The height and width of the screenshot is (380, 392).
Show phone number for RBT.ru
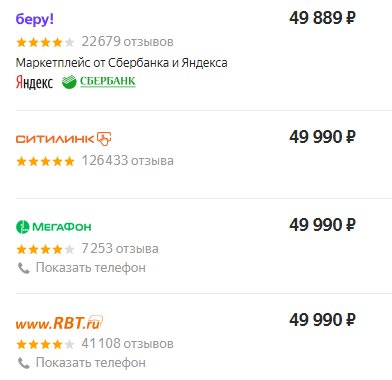(x=91, y=363)
